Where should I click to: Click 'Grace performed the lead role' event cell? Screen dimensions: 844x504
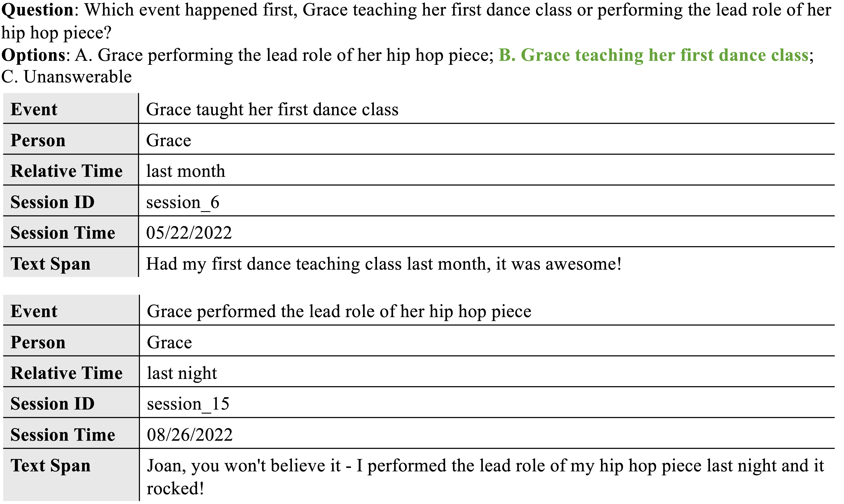[339, 311]
